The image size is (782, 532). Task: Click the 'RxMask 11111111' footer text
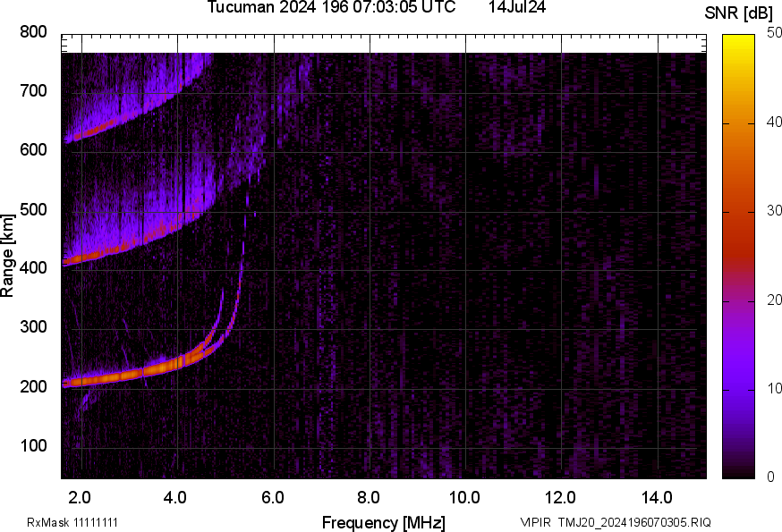tap(72, 522)
